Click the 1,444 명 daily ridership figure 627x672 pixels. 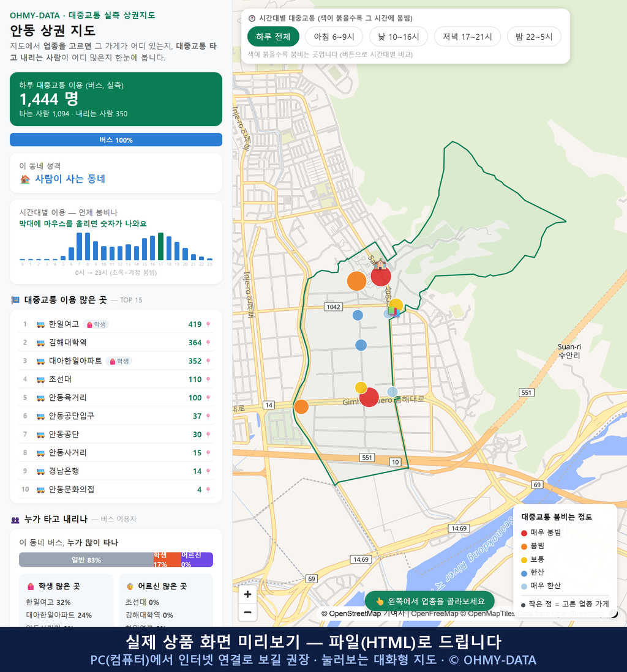(49, 99)
